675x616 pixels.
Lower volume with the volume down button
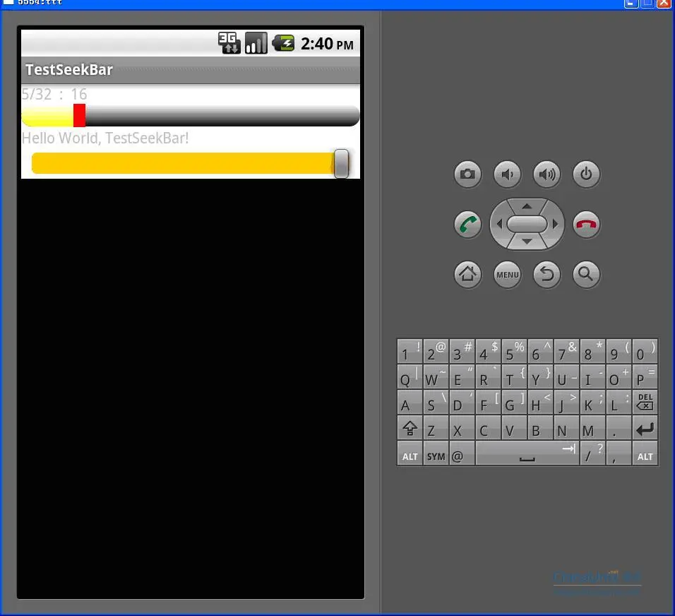(x=507, y=174)
